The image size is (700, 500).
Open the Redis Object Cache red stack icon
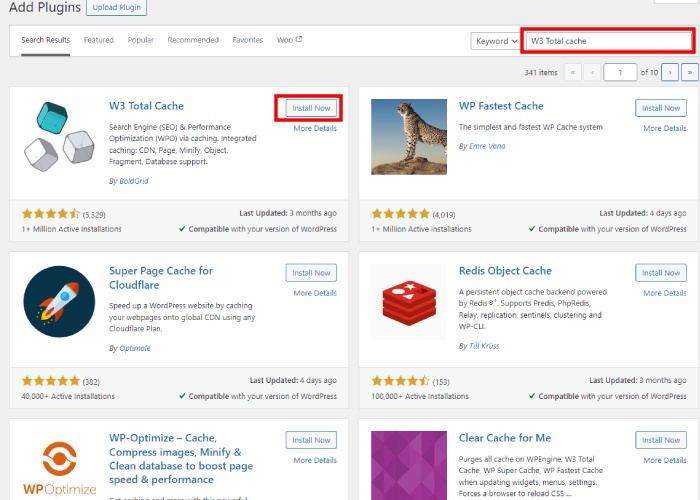coord(409,302)
